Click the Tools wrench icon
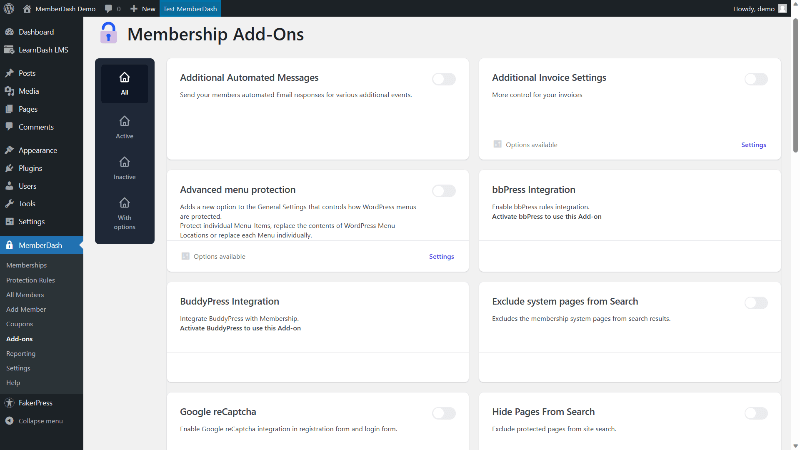Image resolution: width=800 pixels, height=450 pixels. [x=9, y=204]
